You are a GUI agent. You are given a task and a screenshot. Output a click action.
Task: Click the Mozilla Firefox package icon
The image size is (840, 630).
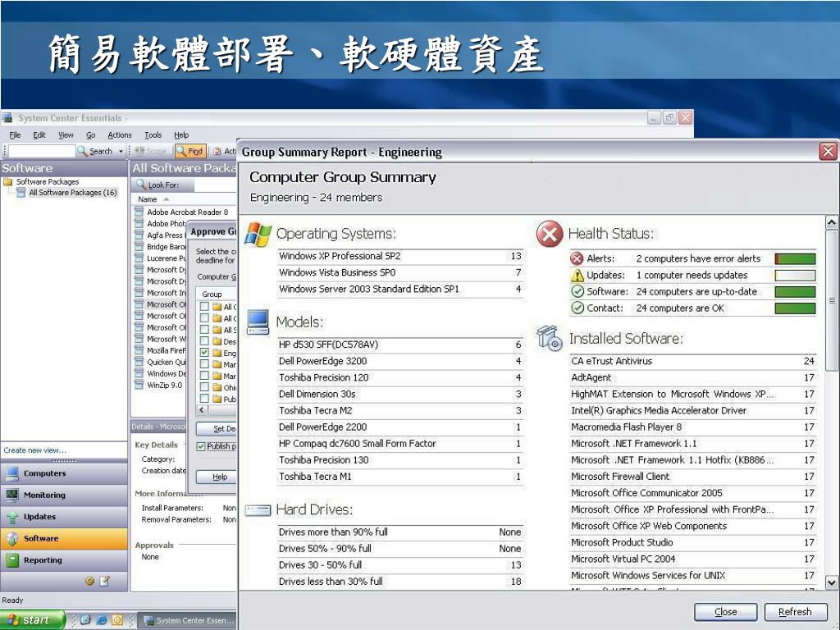click(x=139, y=350)
